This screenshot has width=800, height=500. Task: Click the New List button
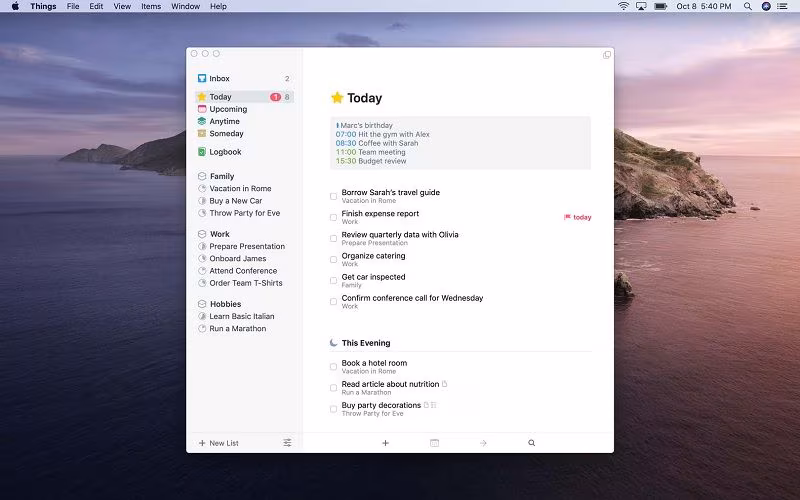[x=218, y=443]
